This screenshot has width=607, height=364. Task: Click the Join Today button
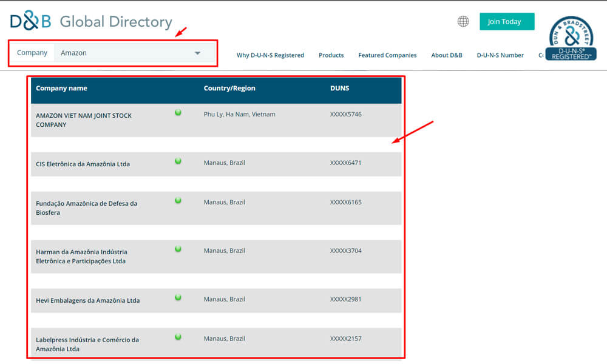(507, 22)
